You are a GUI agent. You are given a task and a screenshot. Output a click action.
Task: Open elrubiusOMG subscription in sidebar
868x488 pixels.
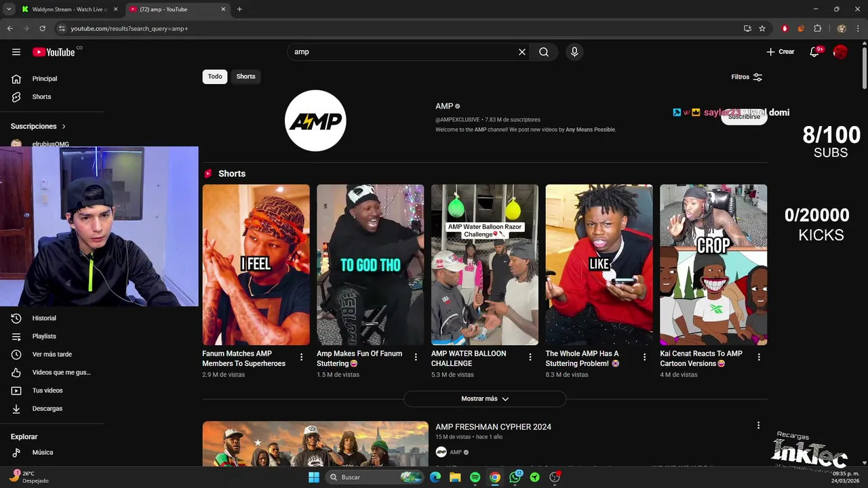pyautogui.click(x=52, y=144)
